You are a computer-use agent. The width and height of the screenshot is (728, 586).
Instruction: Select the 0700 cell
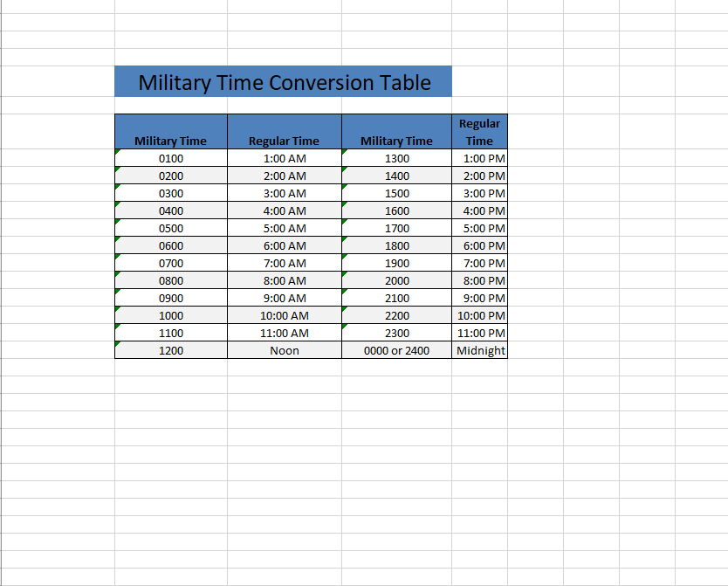coord(171,263)
